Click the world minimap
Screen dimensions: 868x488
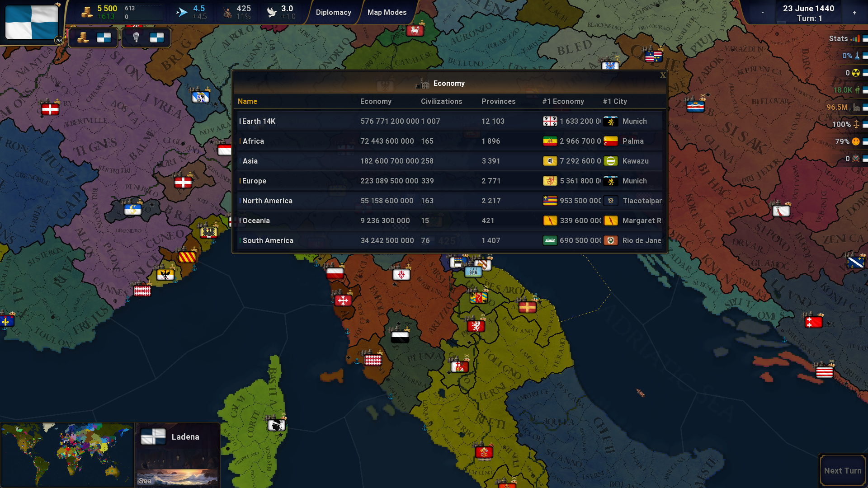click(67, 455)
